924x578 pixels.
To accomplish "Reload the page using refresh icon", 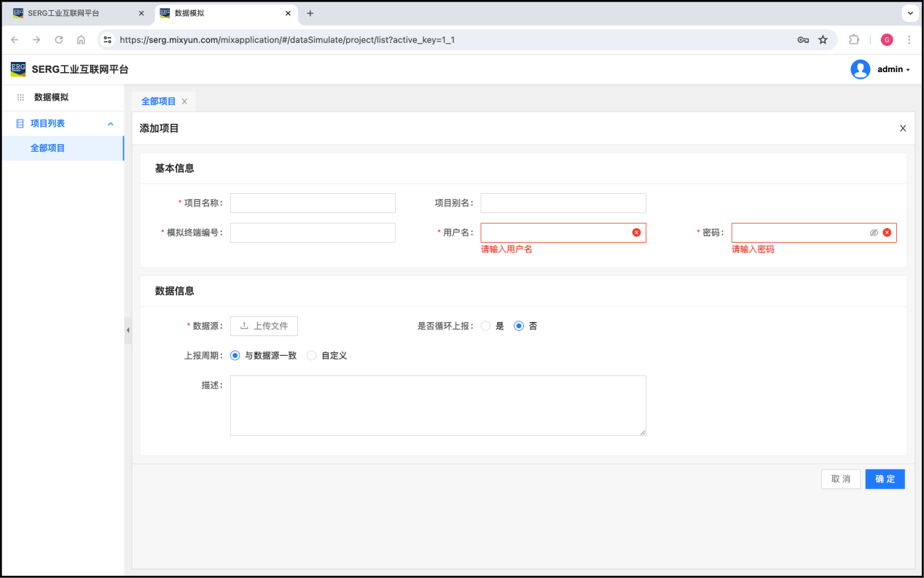I will click(59, 40).
